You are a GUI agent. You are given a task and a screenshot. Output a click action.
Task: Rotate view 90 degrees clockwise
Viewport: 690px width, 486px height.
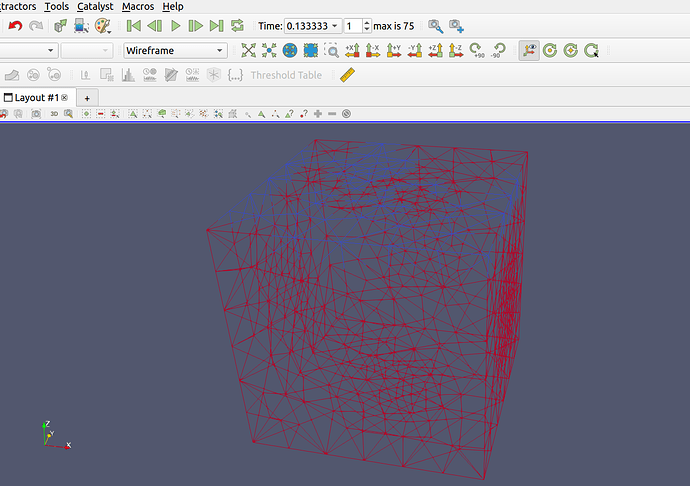(x=477, y=50)
